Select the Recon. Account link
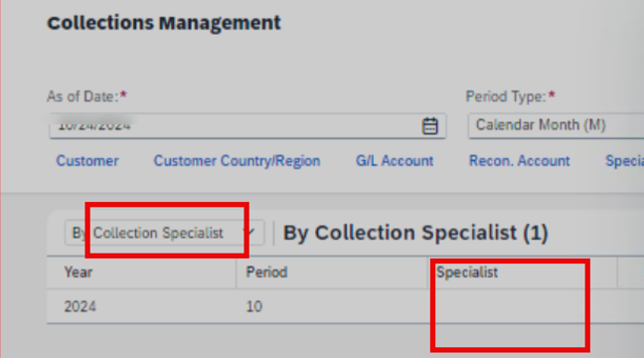 coord(520,161)
